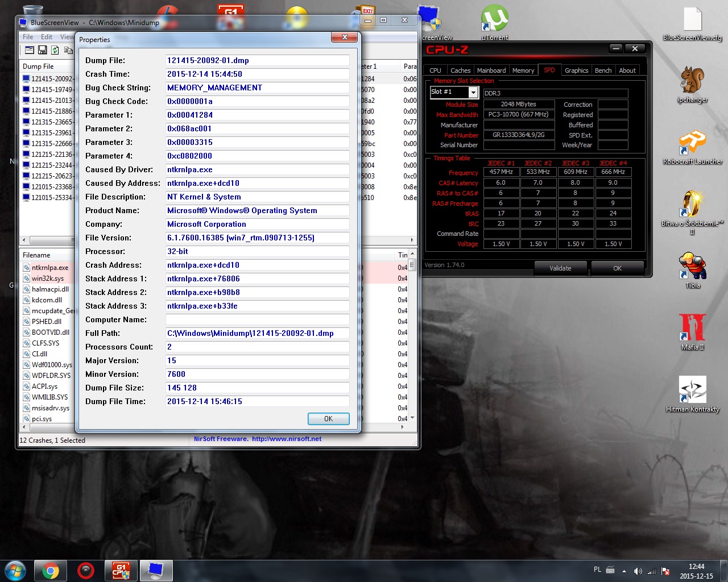Click the Save floppy-disk icon in BlueScreenView toolbar
The image size is (728, 582).
tap(42, 50)
